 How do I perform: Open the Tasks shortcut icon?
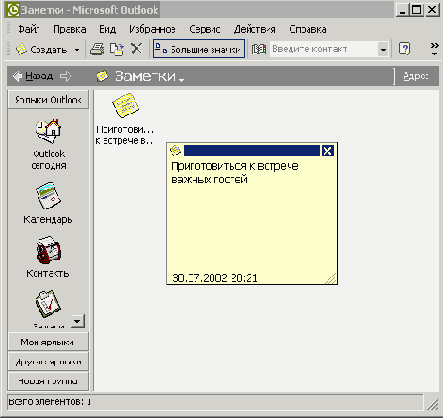(48, 304)
